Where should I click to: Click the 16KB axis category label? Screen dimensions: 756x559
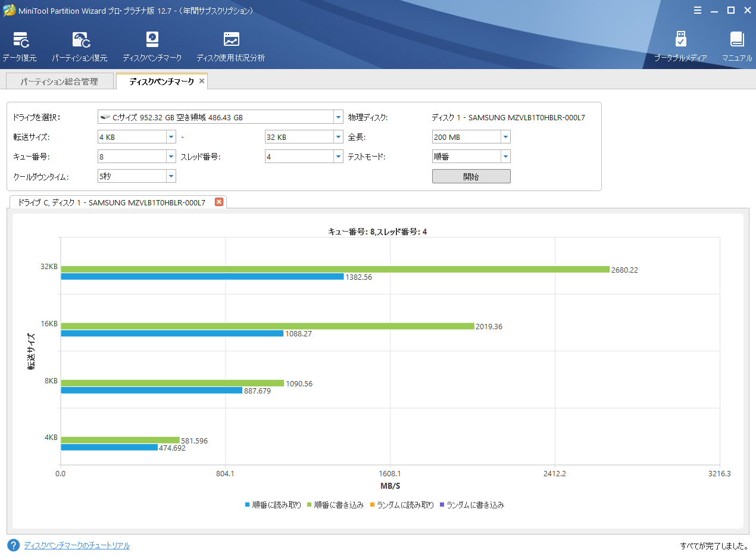(x=49, y=324)
